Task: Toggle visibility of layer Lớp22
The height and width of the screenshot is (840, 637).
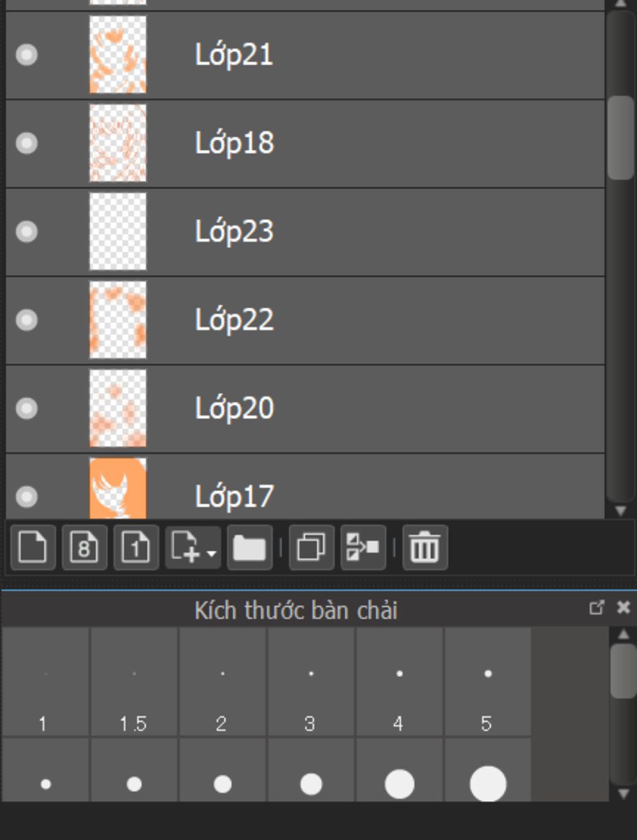Action: coord(26,320)
